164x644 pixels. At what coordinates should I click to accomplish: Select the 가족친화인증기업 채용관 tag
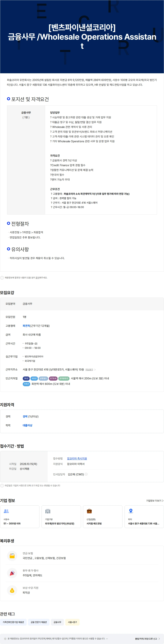click(13, 622)
